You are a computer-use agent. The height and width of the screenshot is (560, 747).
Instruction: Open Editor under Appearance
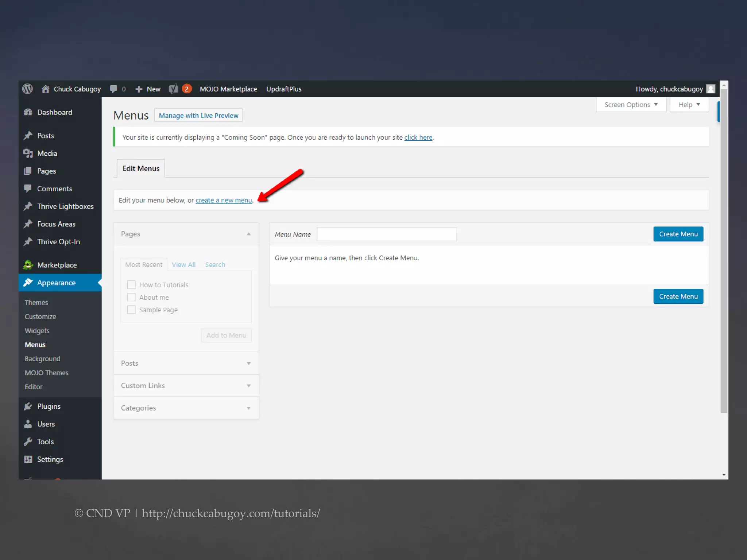(33, 387)
